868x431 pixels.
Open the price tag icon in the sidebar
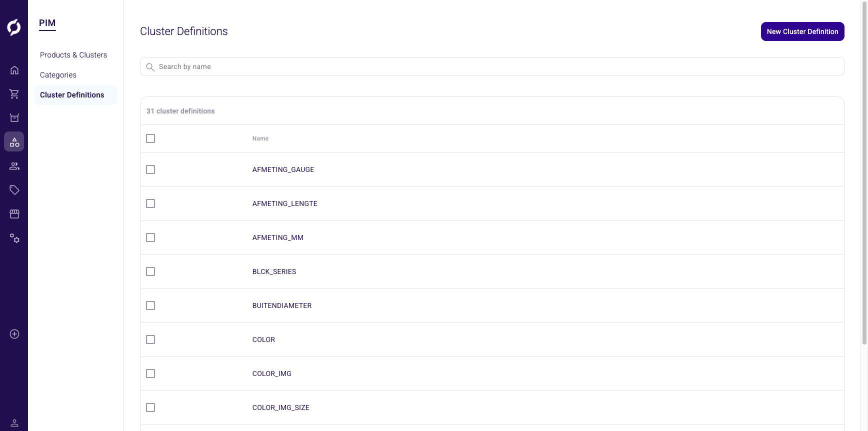click(14, 190)
